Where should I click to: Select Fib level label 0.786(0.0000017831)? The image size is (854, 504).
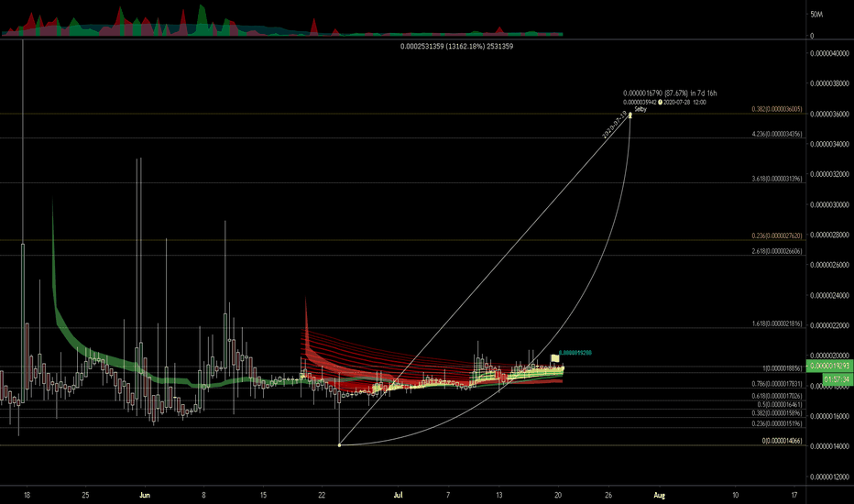(777, 384)
